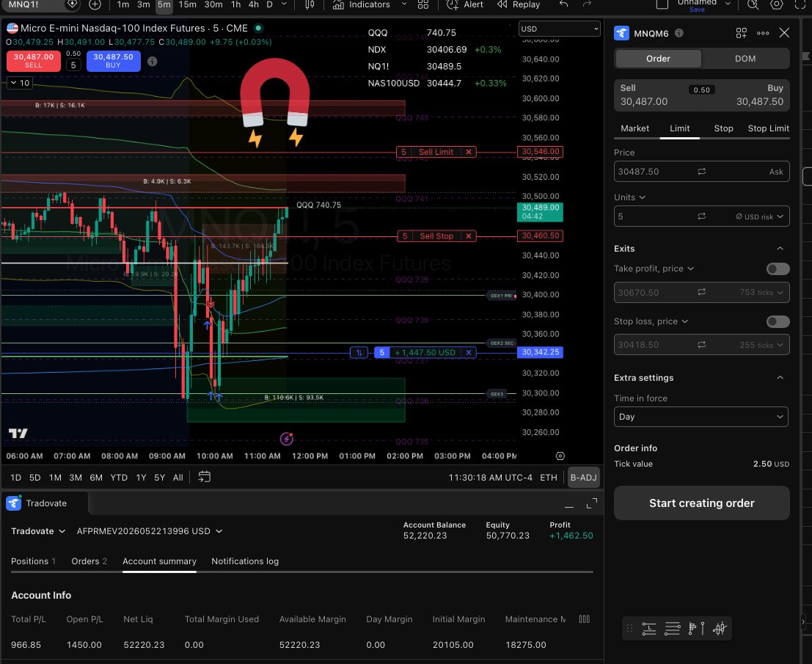The width and height of the screenshot is (812, 664).
Task: Switch to the 4h timeframe
Action: coord(253,4)
